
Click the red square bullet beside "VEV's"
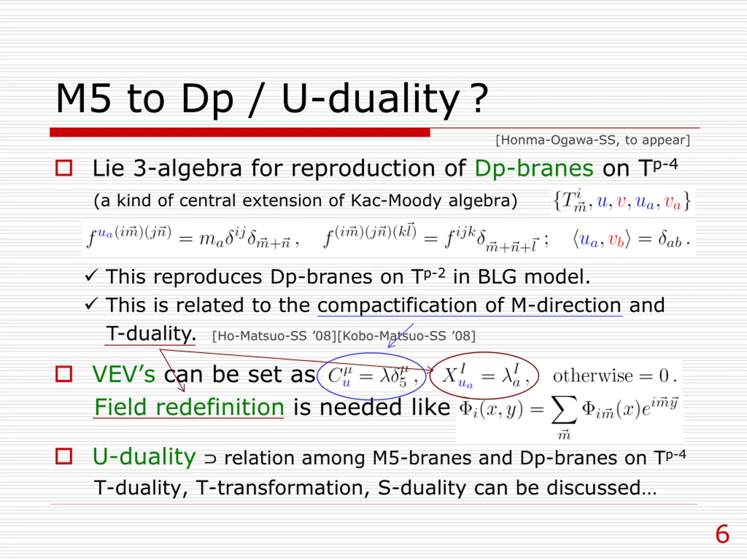pos(64,374)
